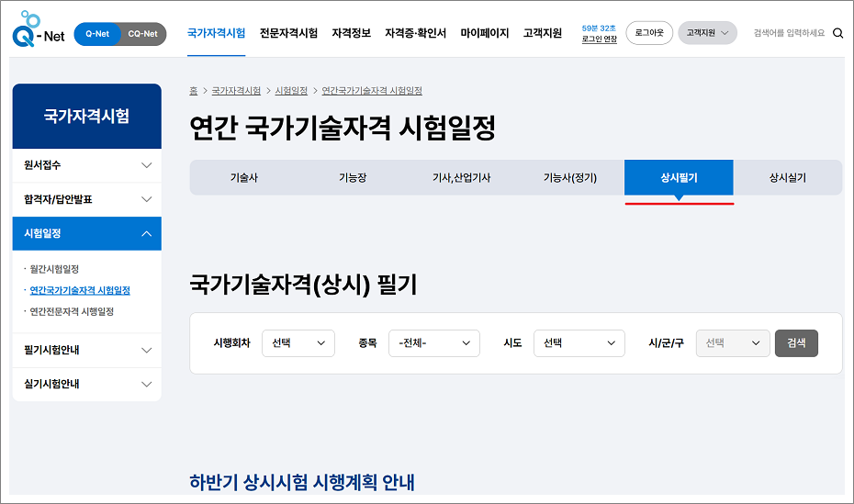Click the 국가자격시험 breadcrumb link

pos(236,91)
